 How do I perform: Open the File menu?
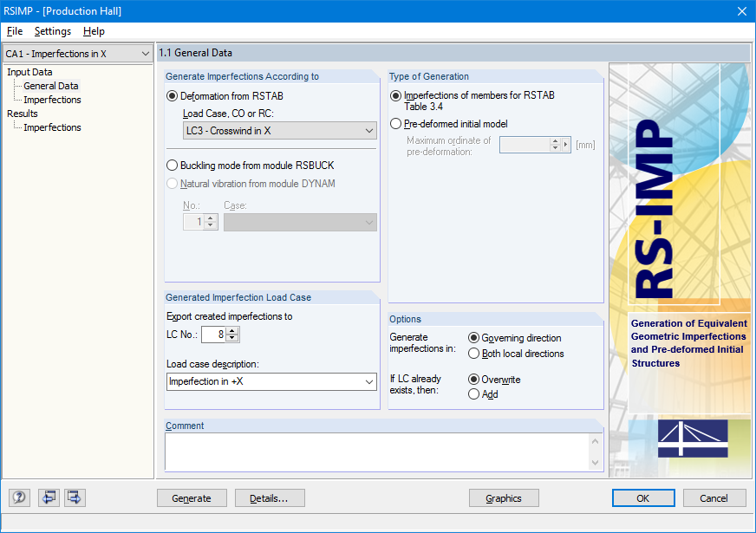tap(15, 31)
